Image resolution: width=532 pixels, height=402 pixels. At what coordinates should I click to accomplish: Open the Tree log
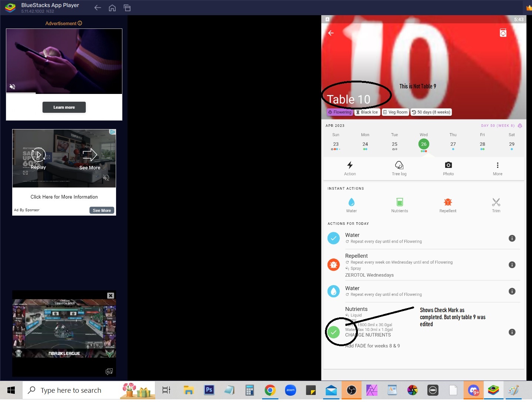tap(399, 168)
